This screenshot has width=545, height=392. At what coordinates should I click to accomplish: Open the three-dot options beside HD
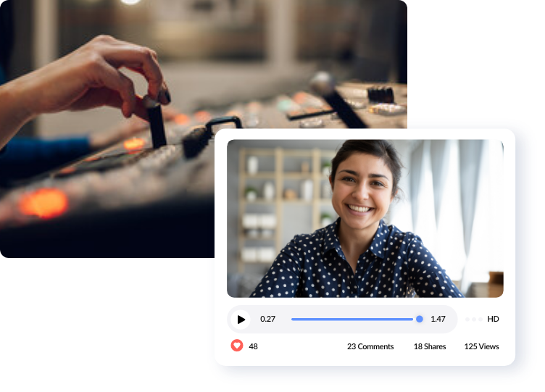point(474,319)
